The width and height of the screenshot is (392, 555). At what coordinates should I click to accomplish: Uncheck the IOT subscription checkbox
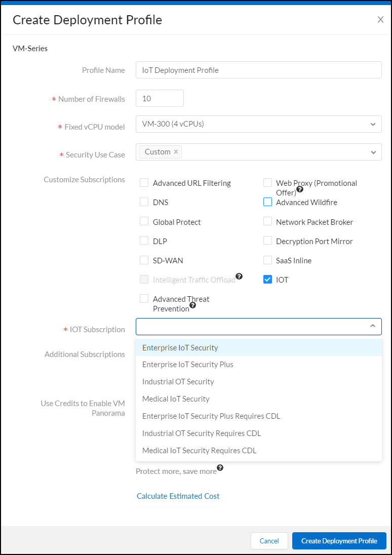268,280
